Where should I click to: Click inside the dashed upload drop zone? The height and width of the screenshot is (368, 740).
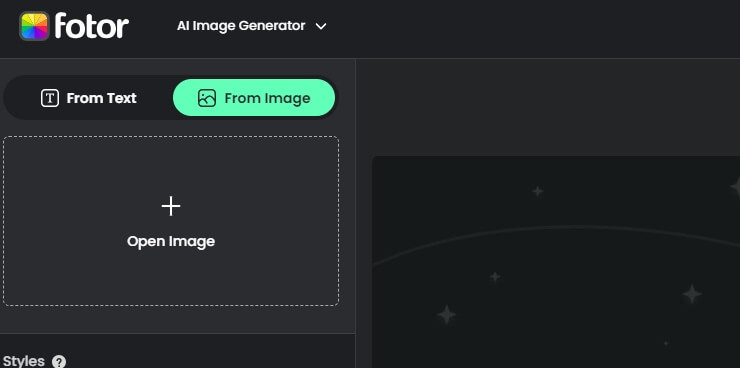pyautogui.click(x=171, y=221)
